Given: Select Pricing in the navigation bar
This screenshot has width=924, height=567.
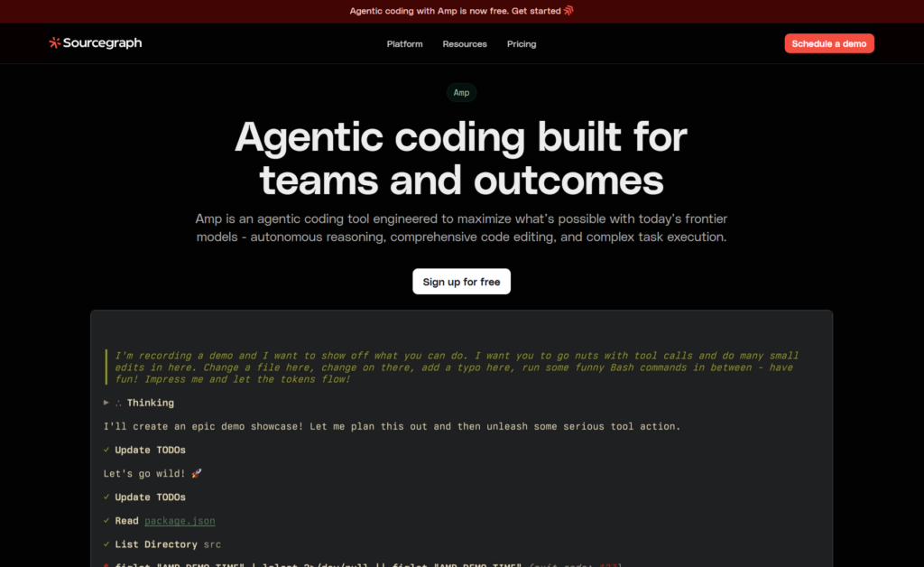Looking at the screenshot, I should [x=522, y=43].
